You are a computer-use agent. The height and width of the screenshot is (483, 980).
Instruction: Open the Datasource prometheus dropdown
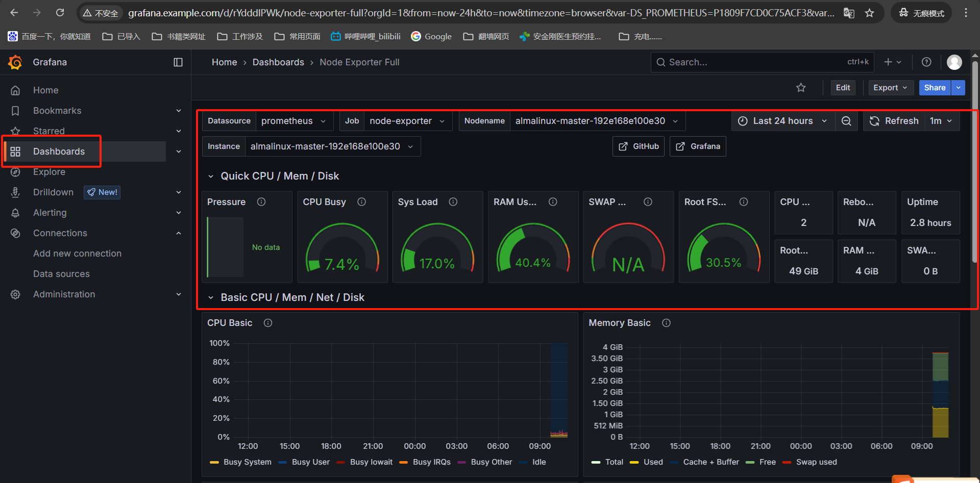(294, 121)
